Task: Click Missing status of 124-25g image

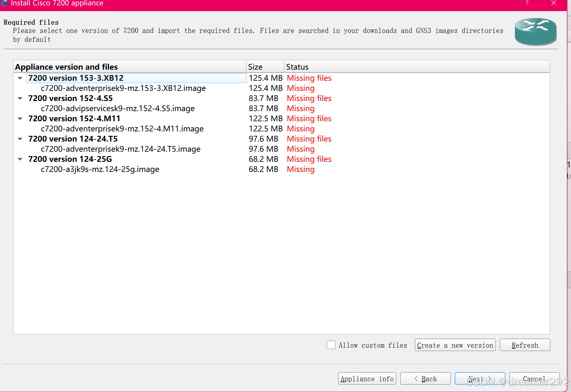Action: [x=301, y=169]
